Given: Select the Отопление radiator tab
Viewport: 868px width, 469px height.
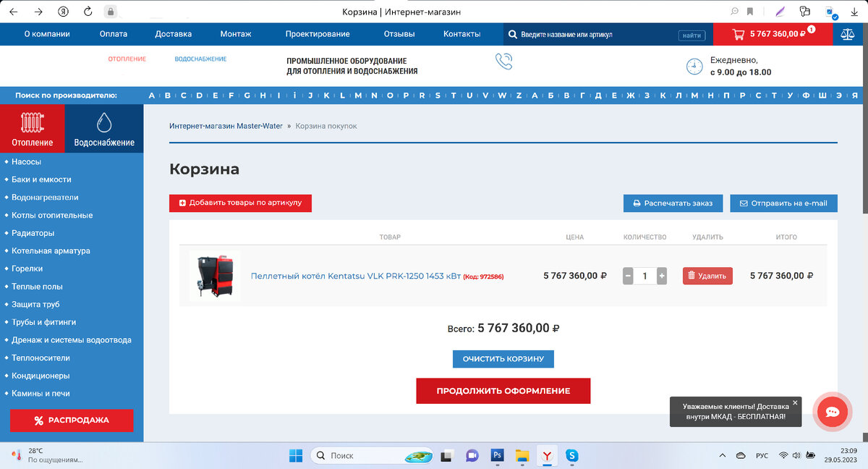Looking at the screenshot, I should (33, 128).
